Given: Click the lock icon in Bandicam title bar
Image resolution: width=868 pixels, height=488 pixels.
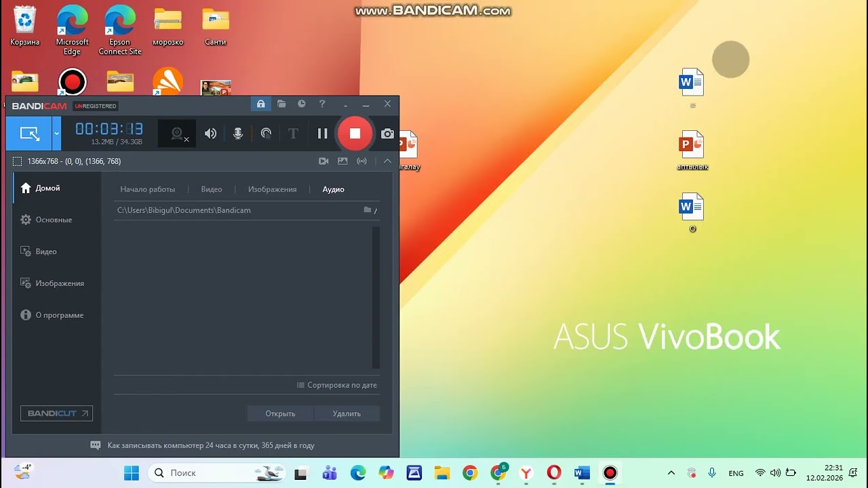Looking at the screenshot, I should point(260,104).
